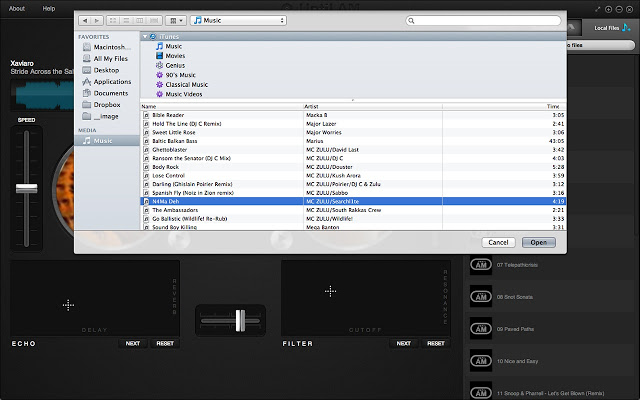Open the Help menu
The width and height of the screenshot is (640, 400).
point(49,9)
